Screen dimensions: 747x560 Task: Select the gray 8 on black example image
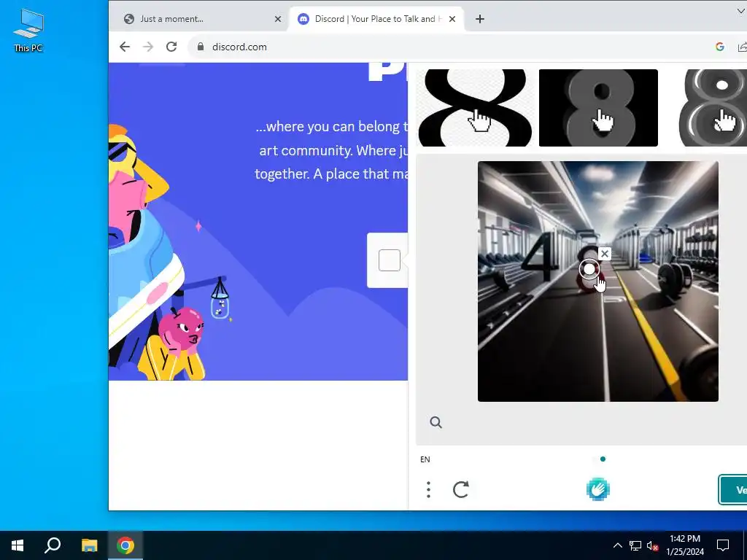click(598, 108)
